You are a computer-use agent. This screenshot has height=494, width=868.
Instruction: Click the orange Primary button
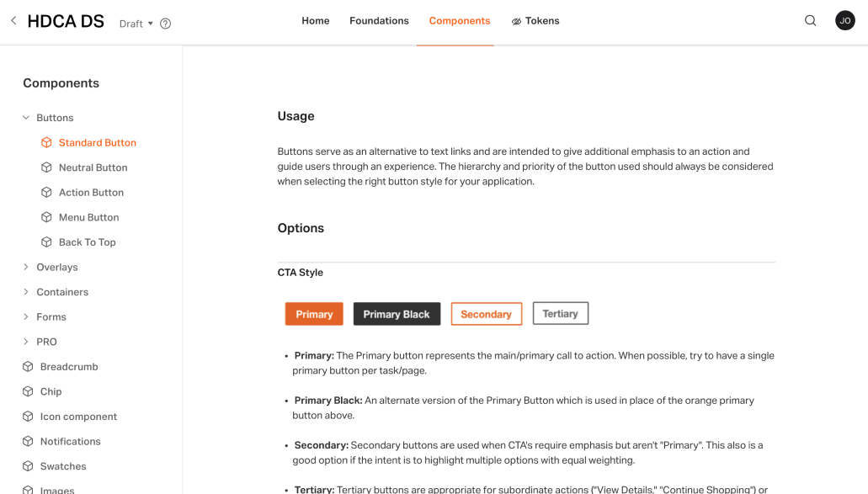(314, 314)
